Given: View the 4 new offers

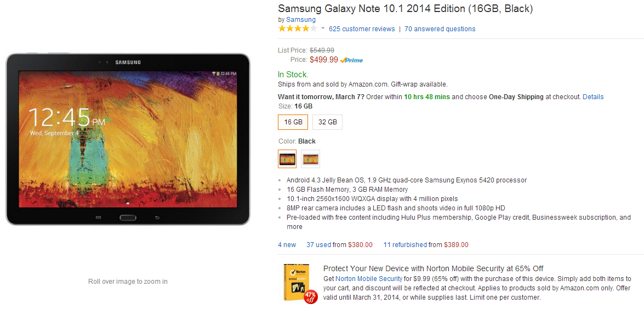Looking at the screenshot, I should point(287,245).
